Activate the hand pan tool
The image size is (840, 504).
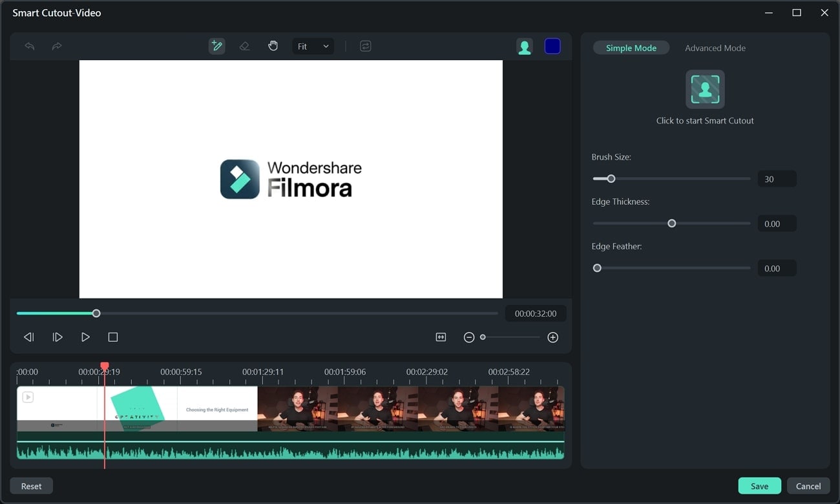click(273, 46)
